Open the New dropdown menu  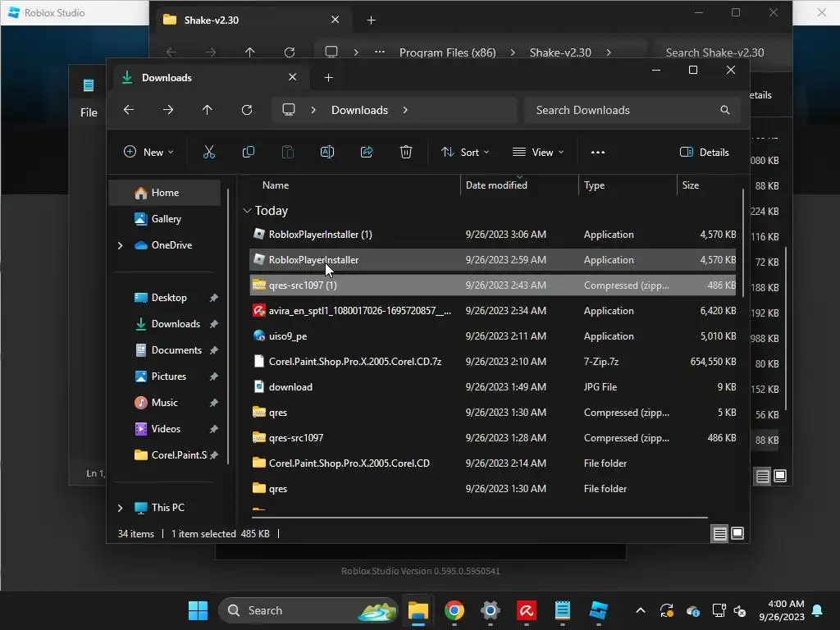click(148, 152)
